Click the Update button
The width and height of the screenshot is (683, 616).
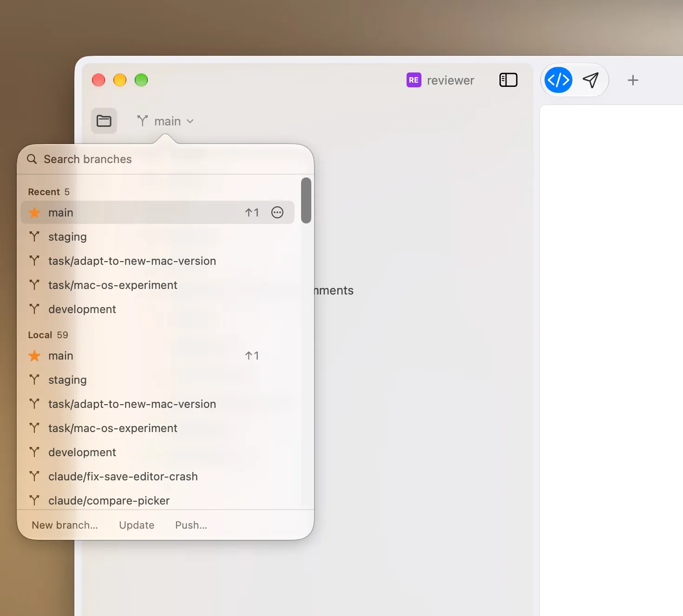tap(137, 525)
